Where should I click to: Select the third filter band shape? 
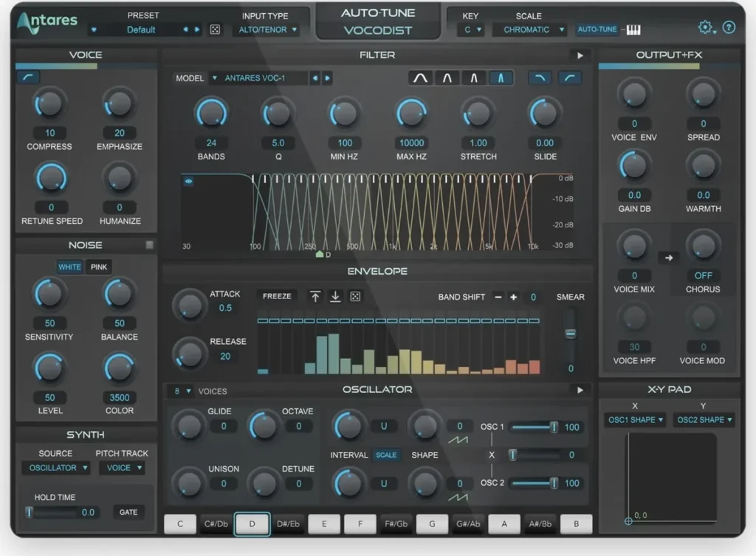pos(473,78)
